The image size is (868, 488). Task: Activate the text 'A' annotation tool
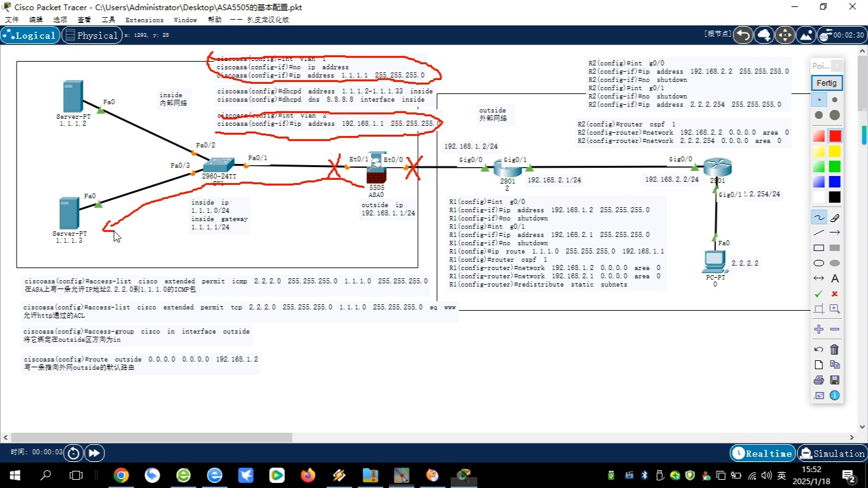pyautogui.click(x=835, y=278)
